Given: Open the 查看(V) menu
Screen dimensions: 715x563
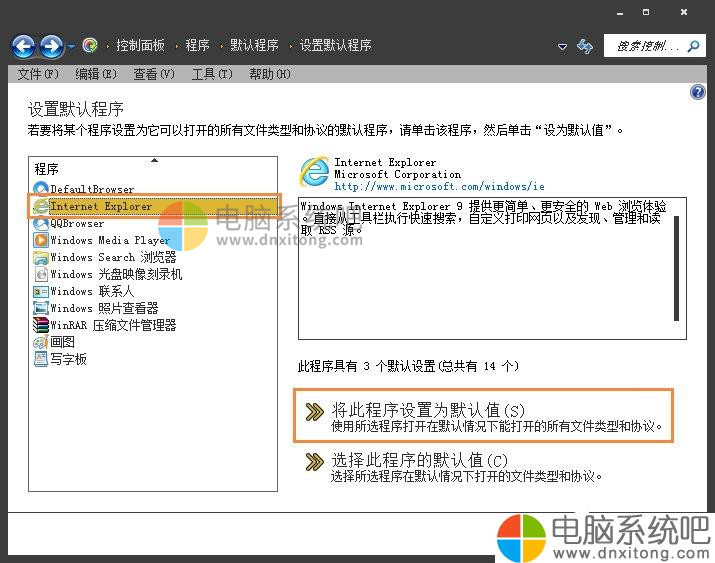Looking at the screenshot, I should coord(154,74).
